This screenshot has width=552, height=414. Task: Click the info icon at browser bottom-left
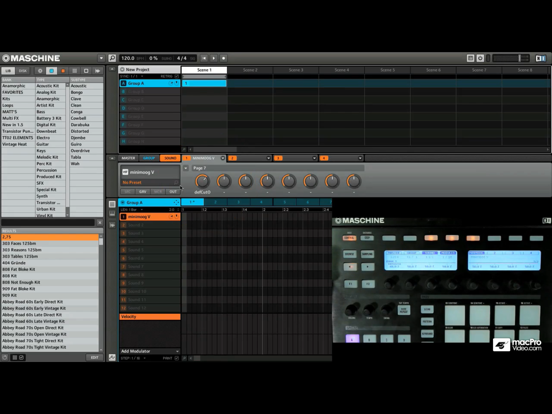point(5,357)
